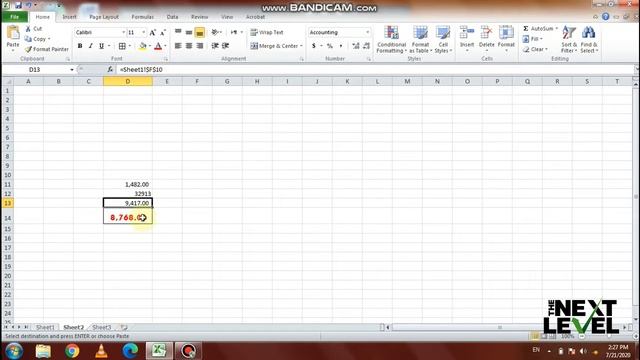
Task: Click the Orientation text rotation icon
Action: [x=215, y=32]
